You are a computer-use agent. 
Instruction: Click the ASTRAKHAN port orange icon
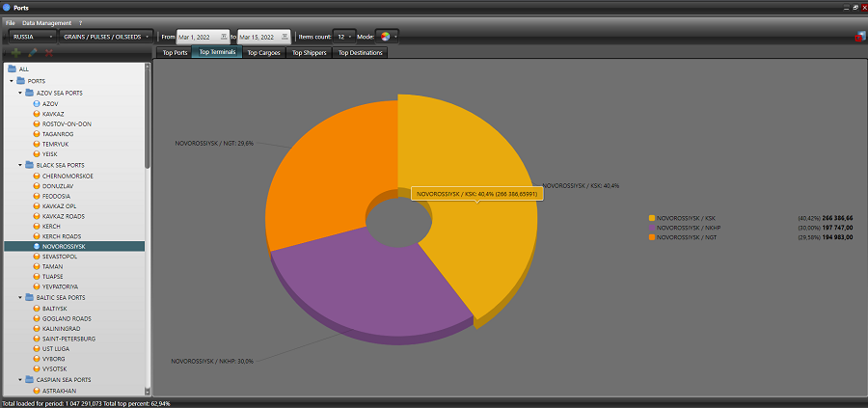37,391
